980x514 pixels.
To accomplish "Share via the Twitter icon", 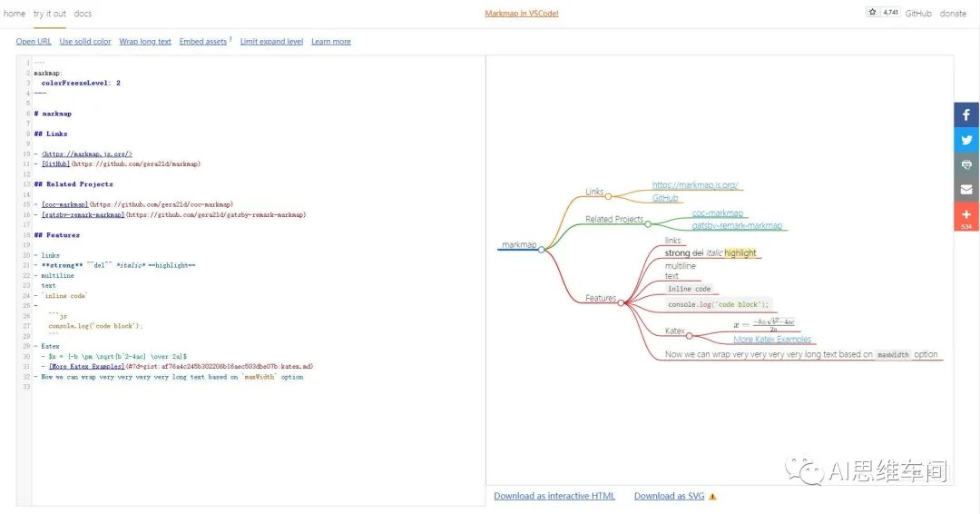I will 966,140.
